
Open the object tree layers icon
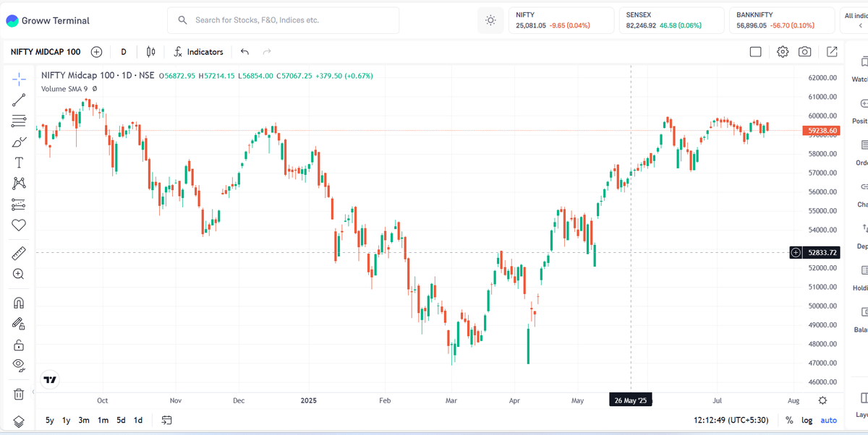point(19,421)
